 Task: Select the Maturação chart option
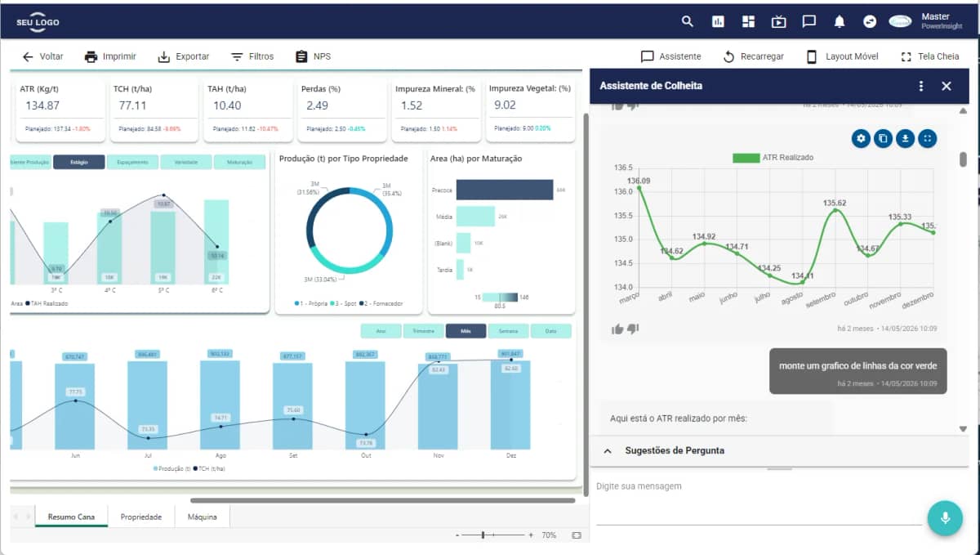(x=240, y=163)
